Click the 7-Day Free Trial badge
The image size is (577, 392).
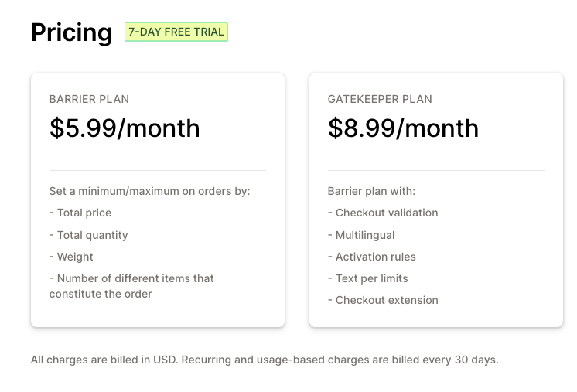[176, 32]
